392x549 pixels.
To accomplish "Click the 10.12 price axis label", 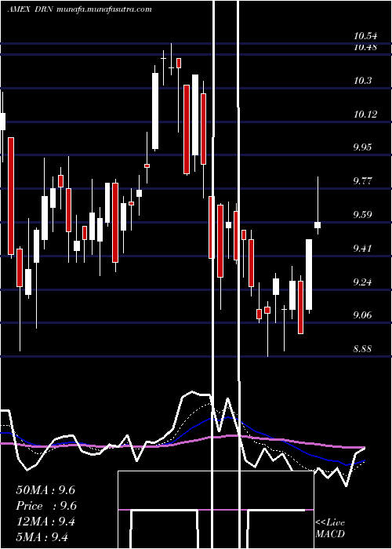I will click(x=365, y=115).
